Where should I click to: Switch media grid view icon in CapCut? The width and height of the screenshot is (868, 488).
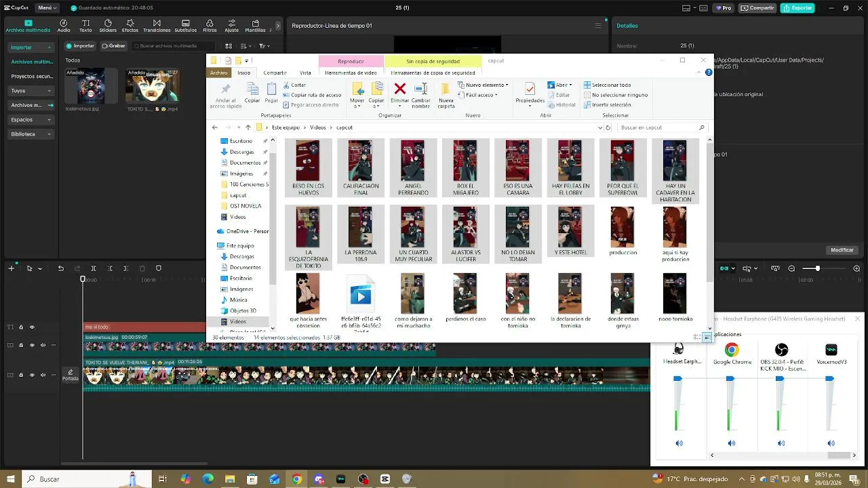point(229,46)
